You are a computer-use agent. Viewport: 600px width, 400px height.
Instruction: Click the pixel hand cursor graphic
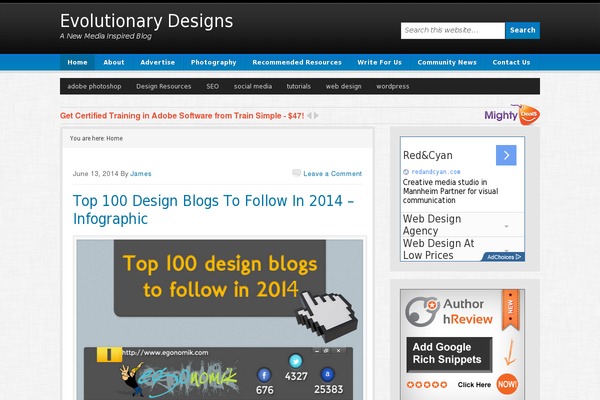point(326,316)
